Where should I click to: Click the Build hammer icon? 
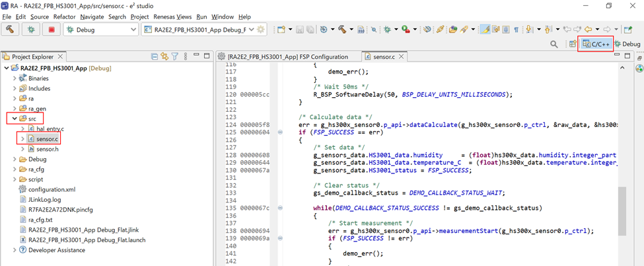pos(11,30)
